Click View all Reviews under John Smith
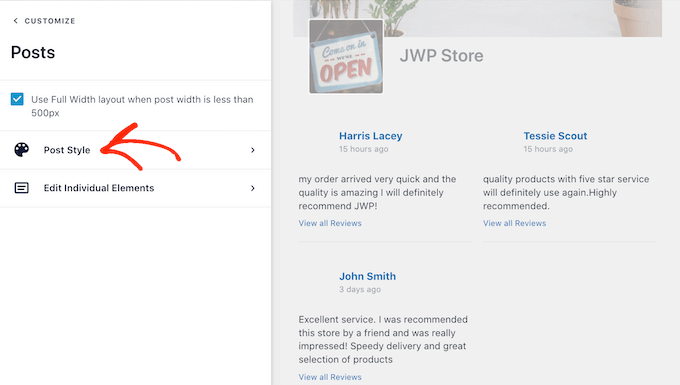The image size is (680, 385). 330,377
